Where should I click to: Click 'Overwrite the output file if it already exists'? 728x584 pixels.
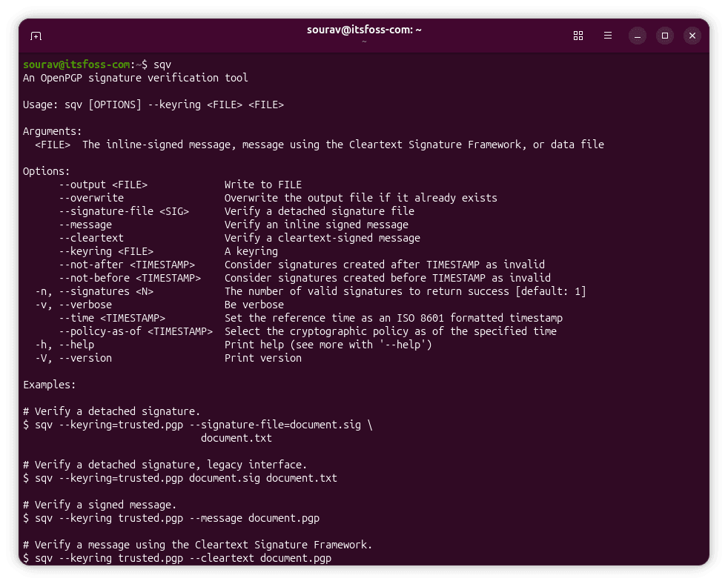point(361,198)
